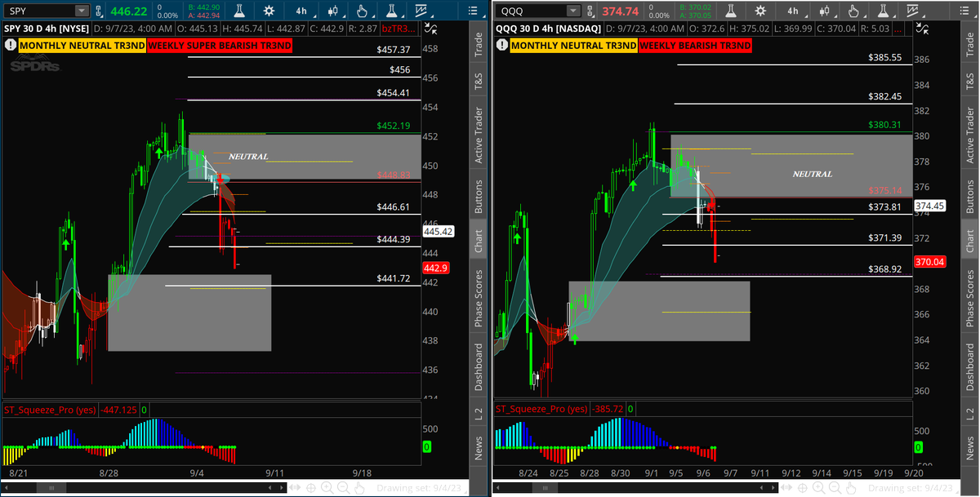Open the first flask icon in QQQ toolbar
This screenshot has width=980, height=497.
pyautogui.click(x=731, y=11)
